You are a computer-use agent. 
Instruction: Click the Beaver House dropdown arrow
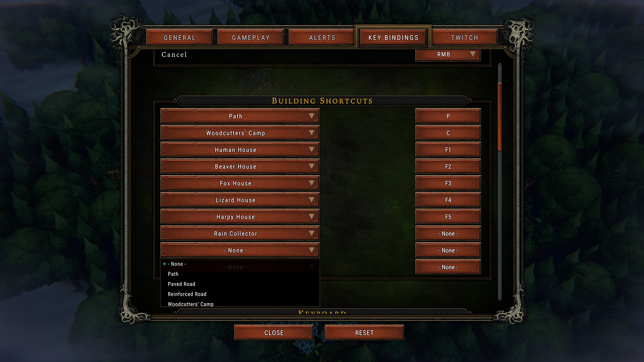311,166
